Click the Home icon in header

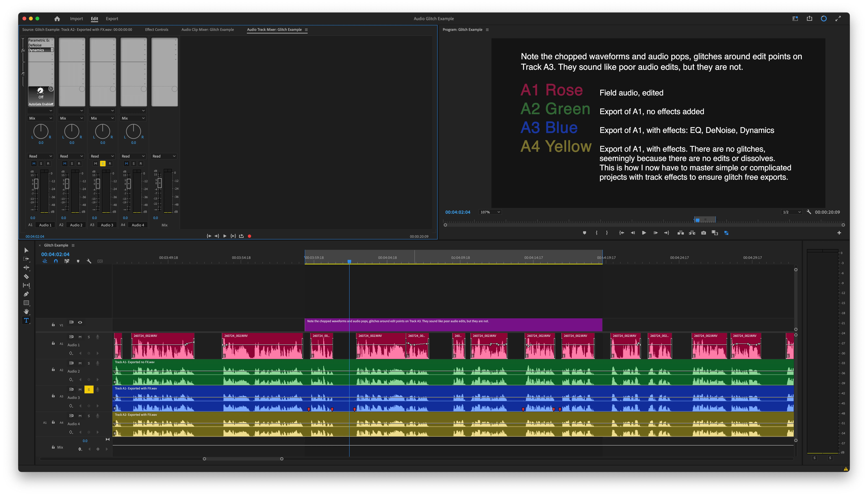click(57, 19)
